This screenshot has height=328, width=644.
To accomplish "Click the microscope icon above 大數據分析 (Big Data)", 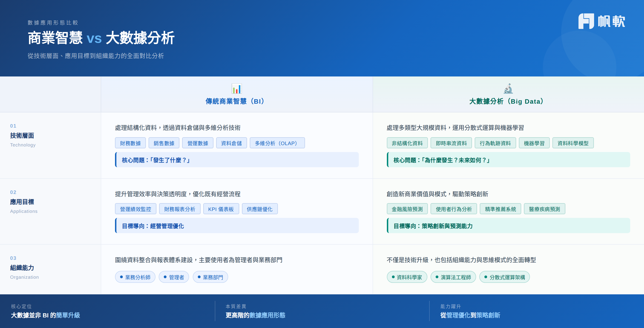I will [x=509, y=89].
